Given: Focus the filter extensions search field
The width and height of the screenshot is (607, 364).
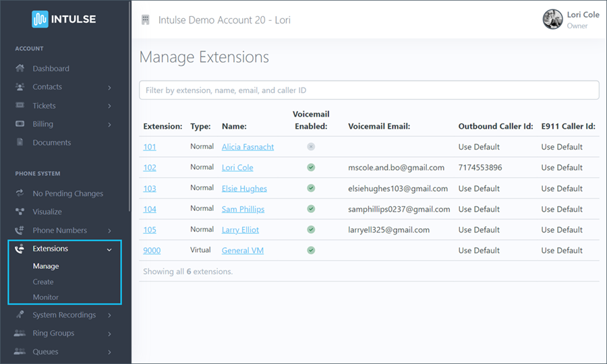Looking at the screenshot, I should pyautogui.click(x=369, y=90).
